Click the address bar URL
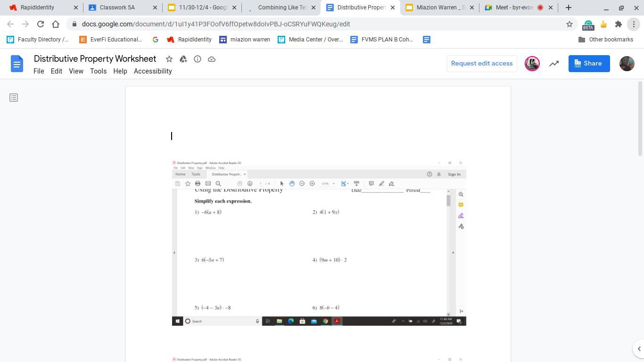 click(216, 24)
